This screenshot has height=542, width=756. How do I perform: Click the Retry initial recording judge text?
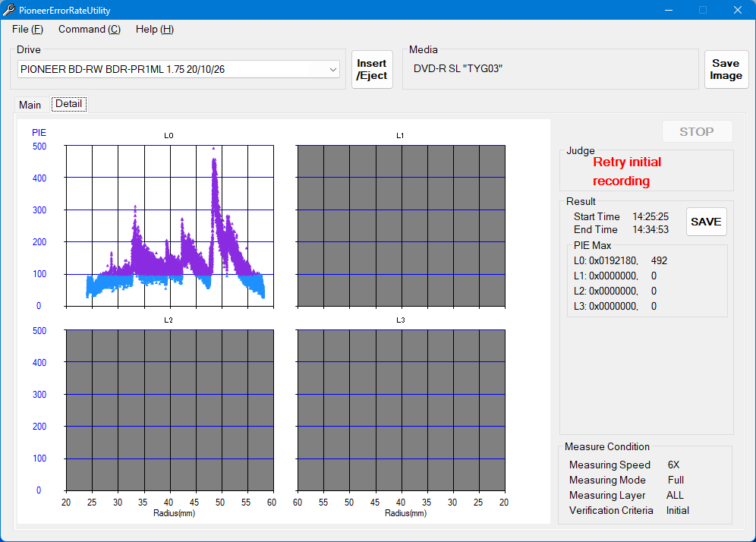click(626, 172)
